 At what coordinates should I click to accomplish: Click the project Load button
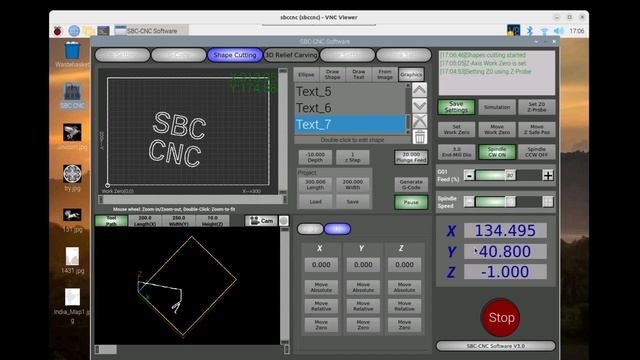click(x=315, y=202)
